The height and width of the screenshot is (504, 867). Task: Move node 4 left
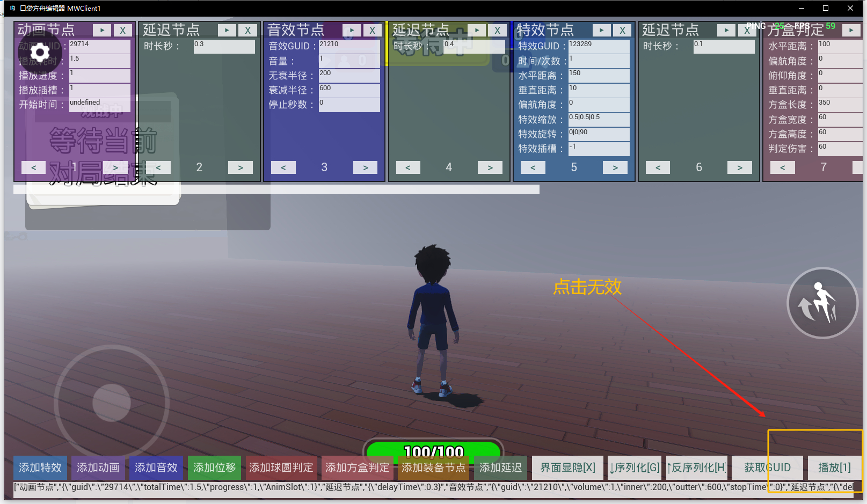pos(408,167)
